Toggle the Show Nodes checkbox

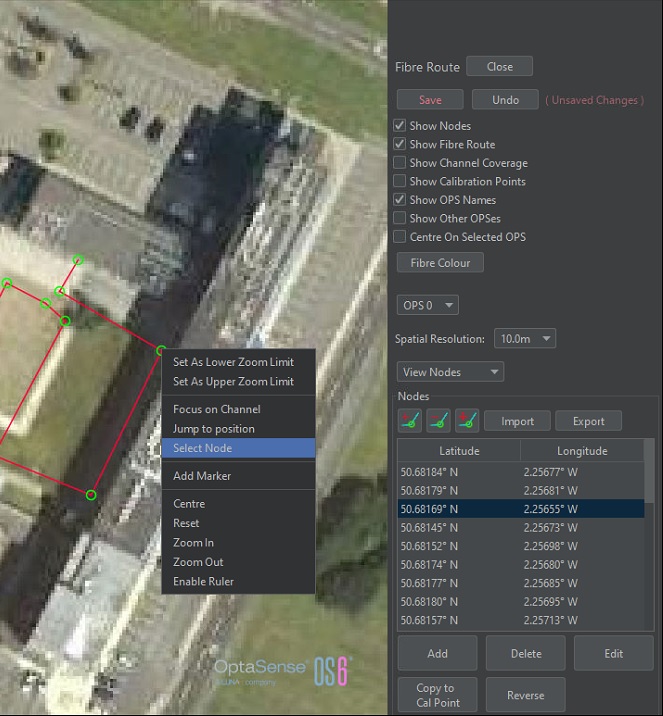click(400, 126)
